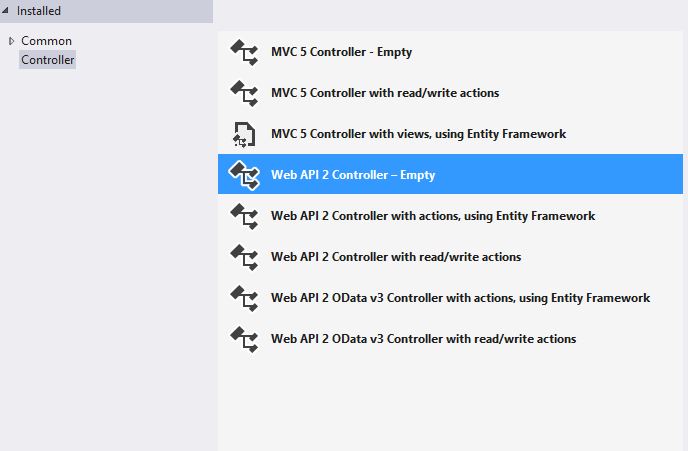The width and height of the screenshot is (688, 451).
Task: Click icon for MVC 5 Controller with views
Action: click(x=244, y=134)
